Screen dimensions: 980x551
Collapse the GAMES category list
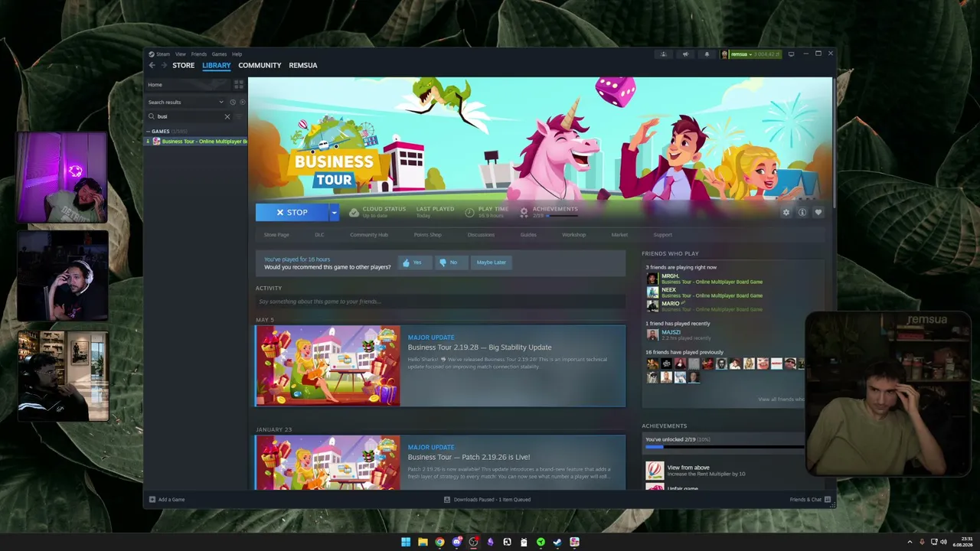(148, 131)
